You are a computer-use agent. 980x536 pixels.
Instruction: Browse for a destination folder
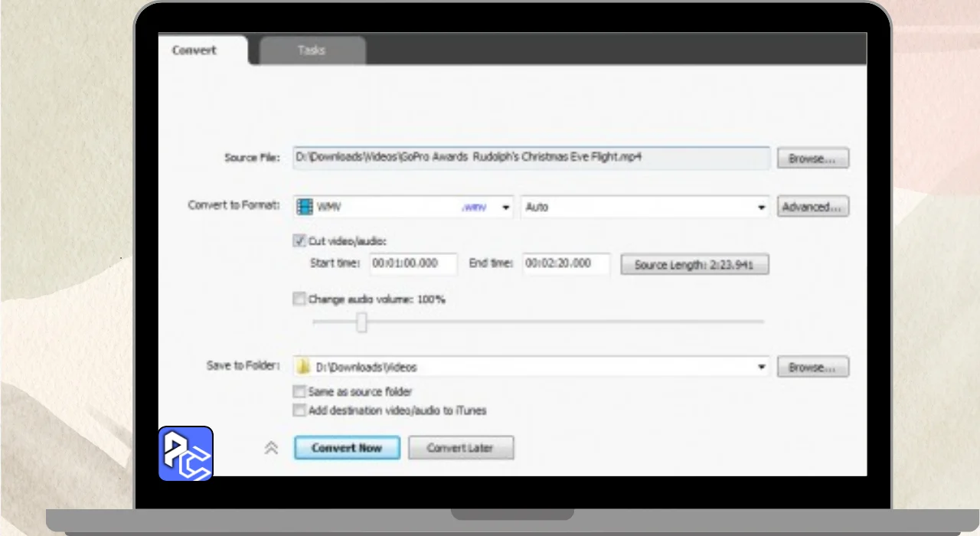tap(813, 367)
